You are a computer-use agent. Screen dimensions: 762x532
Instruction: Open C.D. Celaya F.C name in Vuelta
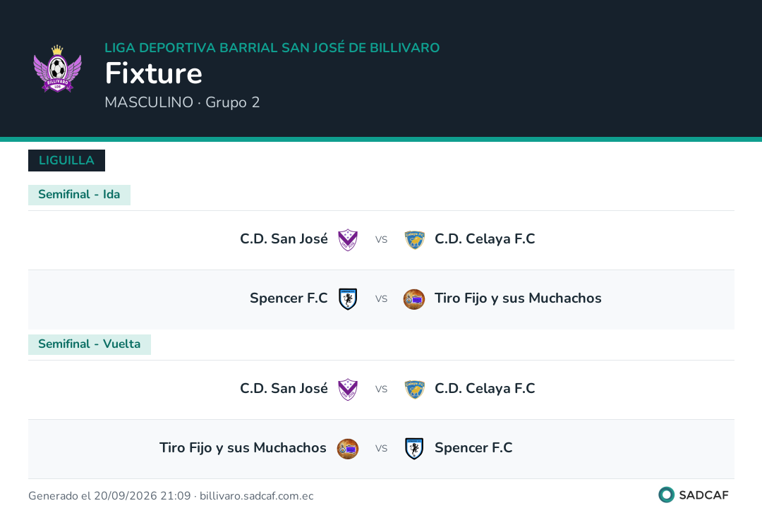click(485, 389)
